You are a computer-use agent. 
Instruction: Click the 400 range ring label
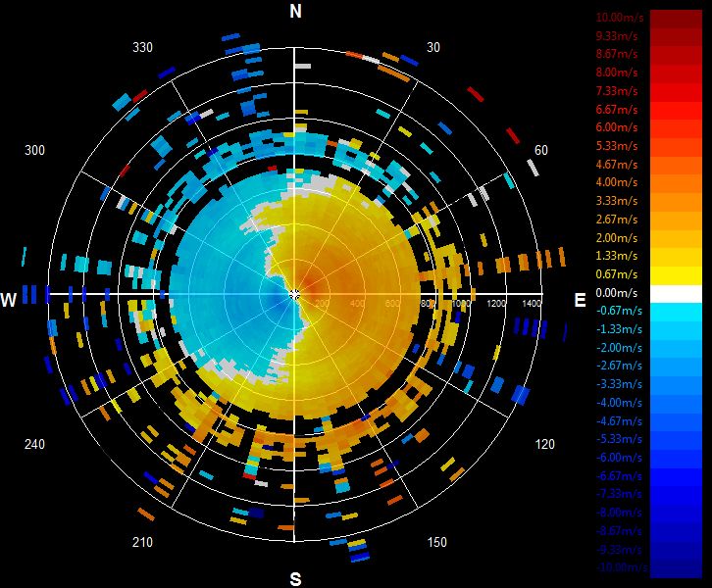[x=357, y=303]
